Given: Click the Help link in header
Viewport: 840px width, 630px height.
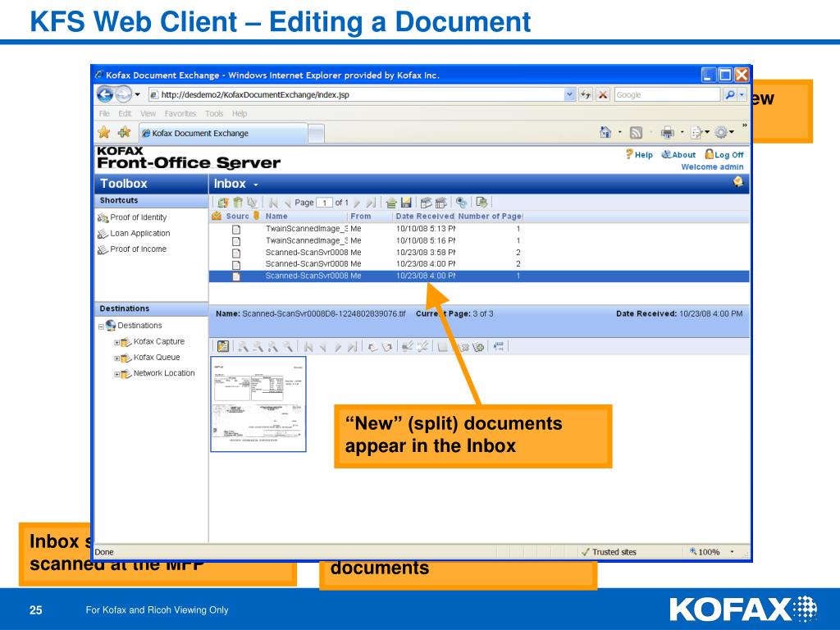Looking at the screenshot, I should [639, 155].
